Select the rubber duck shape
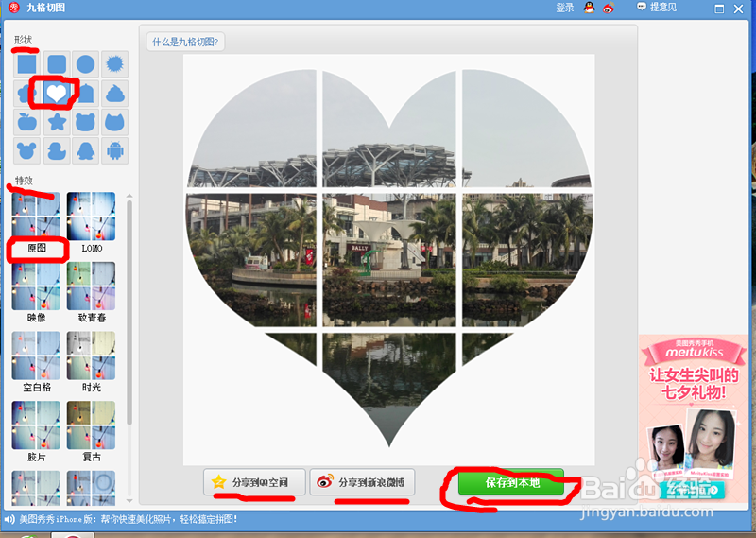 (x=57, y=151)
